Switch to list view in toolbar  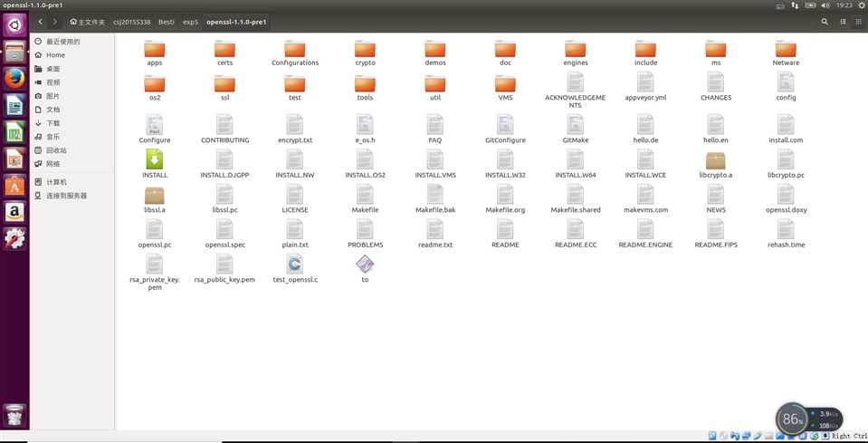pyautogui.click(x=843, y=22)
